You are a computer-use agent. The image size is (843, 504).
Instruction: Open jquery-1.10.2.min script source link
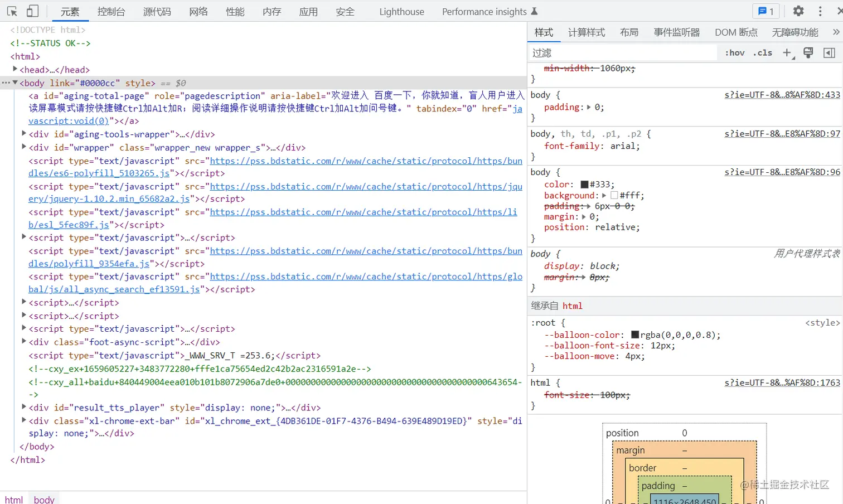coord(275,192)
